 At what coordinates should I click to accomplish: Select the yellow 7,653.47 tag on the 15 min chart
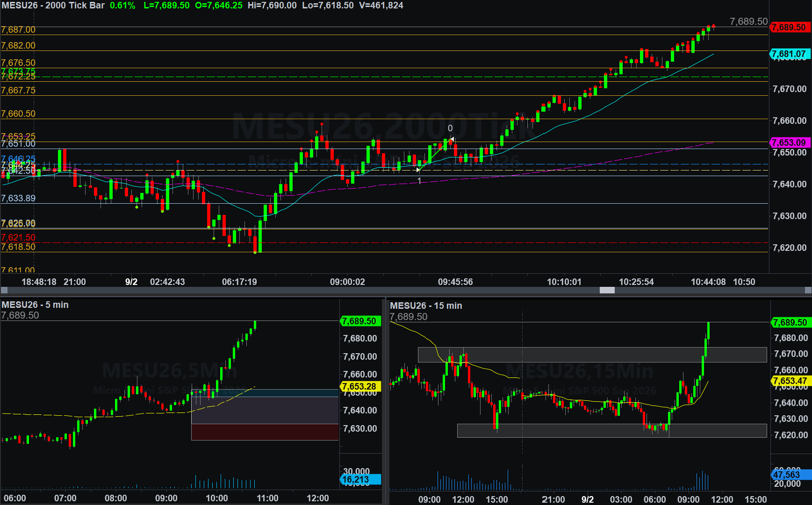[x=790, y=381]
